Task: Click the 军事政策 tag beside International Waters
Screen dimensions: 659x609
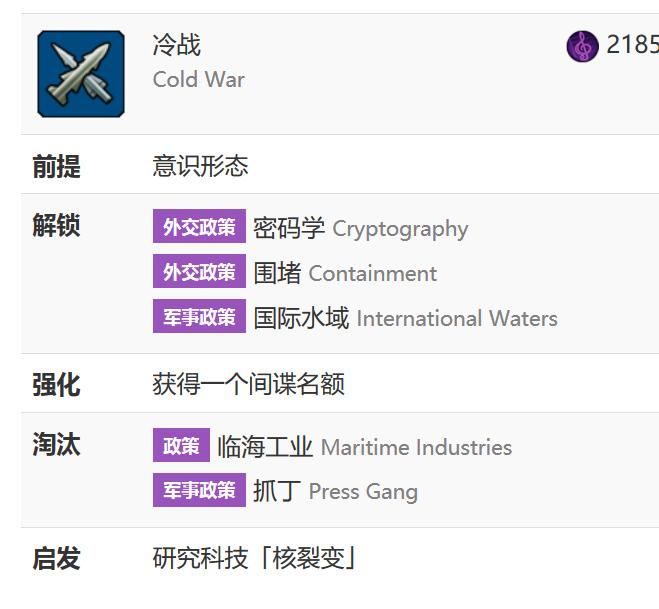Action: [199, 316]
